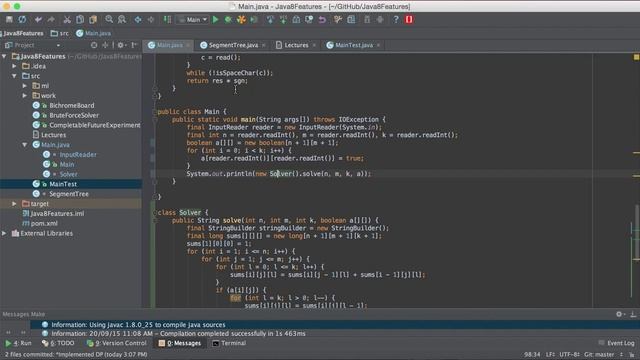Hide the Project tool window
Screen dimensions: 640x360
click(x=134, y=45)
